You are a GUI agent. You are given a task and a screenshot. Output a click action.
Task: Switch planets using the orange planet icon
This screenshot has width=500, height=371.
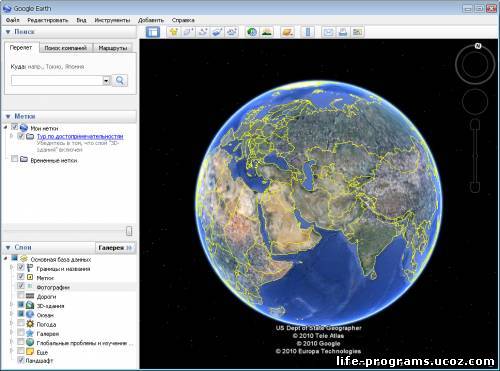[x=287, y=32]
